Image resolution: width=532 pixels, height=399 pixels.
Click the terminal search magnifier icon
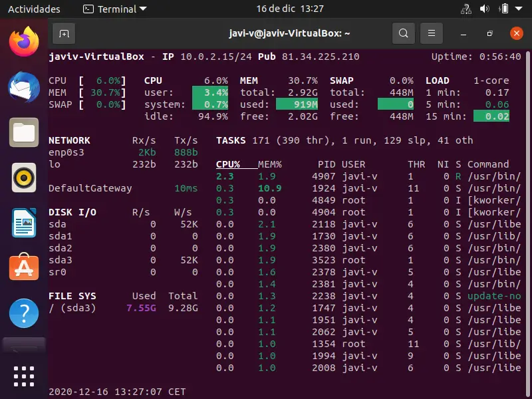[403, 33]
